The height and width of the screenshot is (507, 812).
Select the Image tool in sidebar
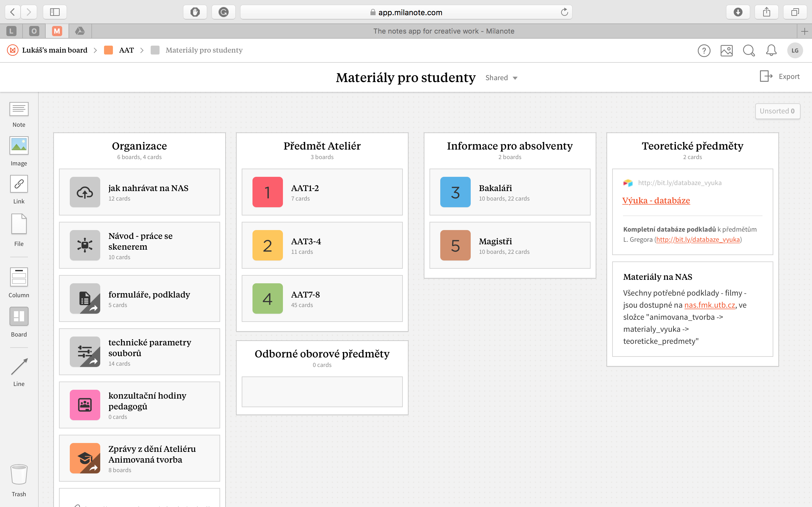tap(19, 145)
